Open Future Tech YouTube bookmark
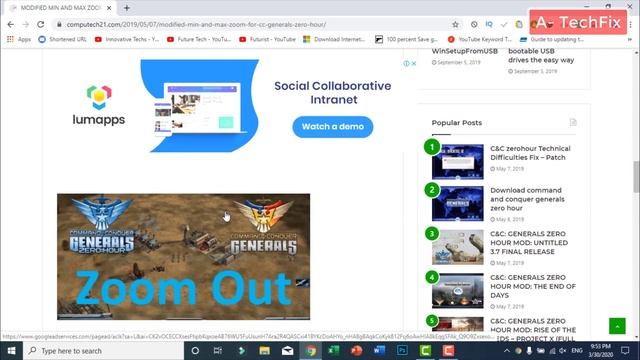This screenshot has width=640, height=360. [199, 39]
